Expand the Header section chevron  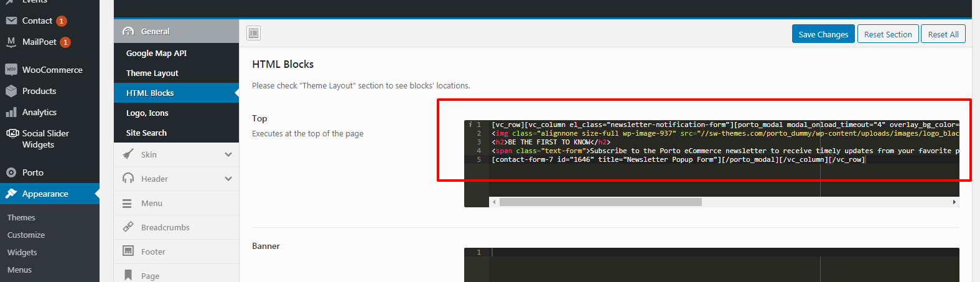coord(228,179)
